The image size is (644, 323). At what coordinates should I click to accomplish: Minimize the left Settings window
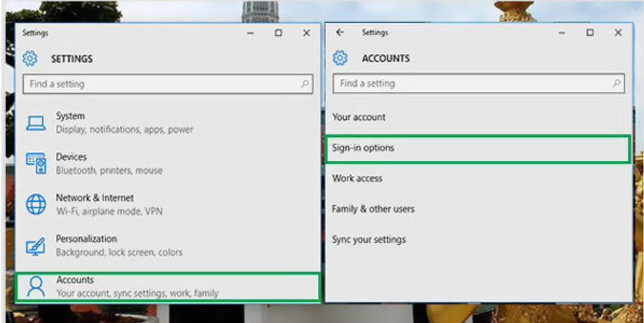tap(251, 33)
